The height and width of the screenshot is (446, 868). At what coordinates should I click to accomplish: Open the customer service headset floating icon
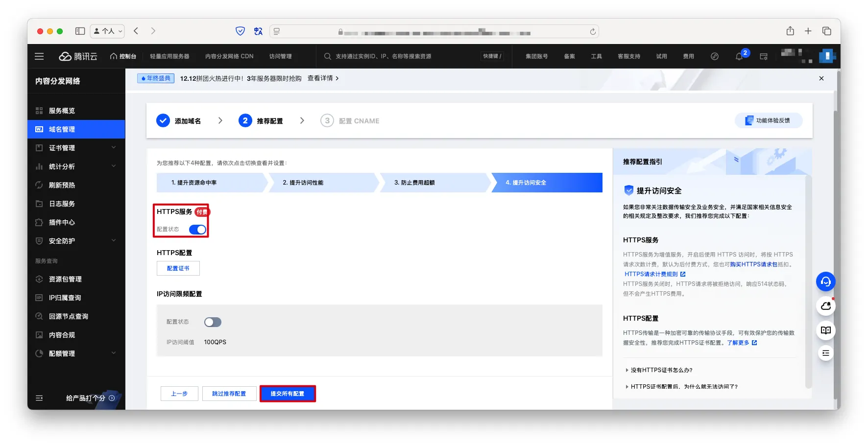[x=825, y=282]
